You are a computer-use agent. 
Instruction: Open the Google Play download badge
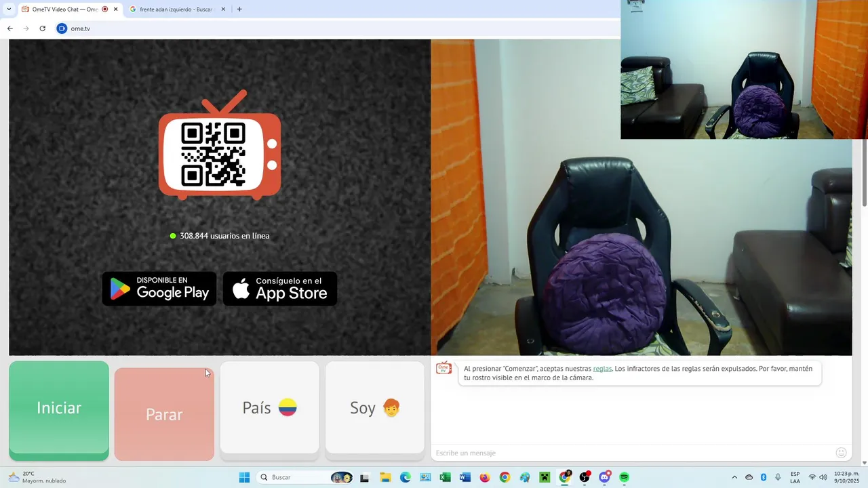159,289
